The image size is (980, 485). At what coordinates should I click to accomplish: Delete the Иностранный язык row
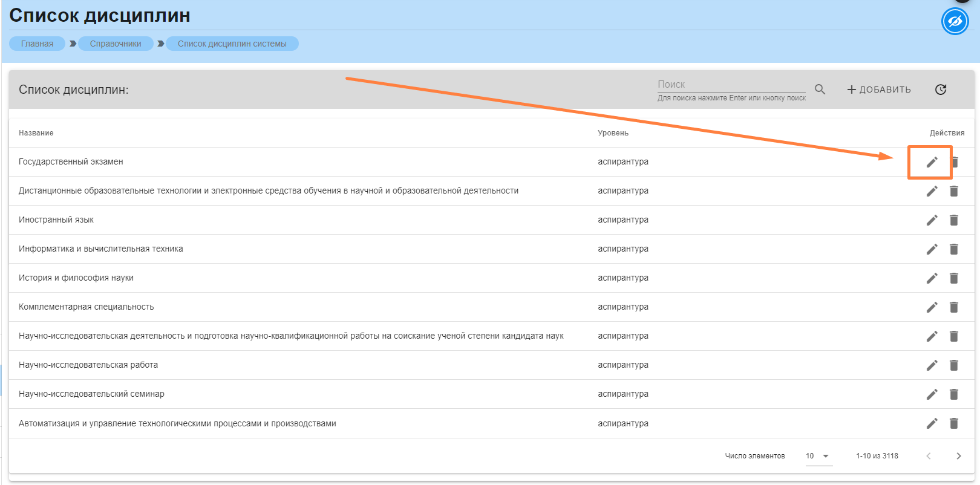[x=954, y=220]
